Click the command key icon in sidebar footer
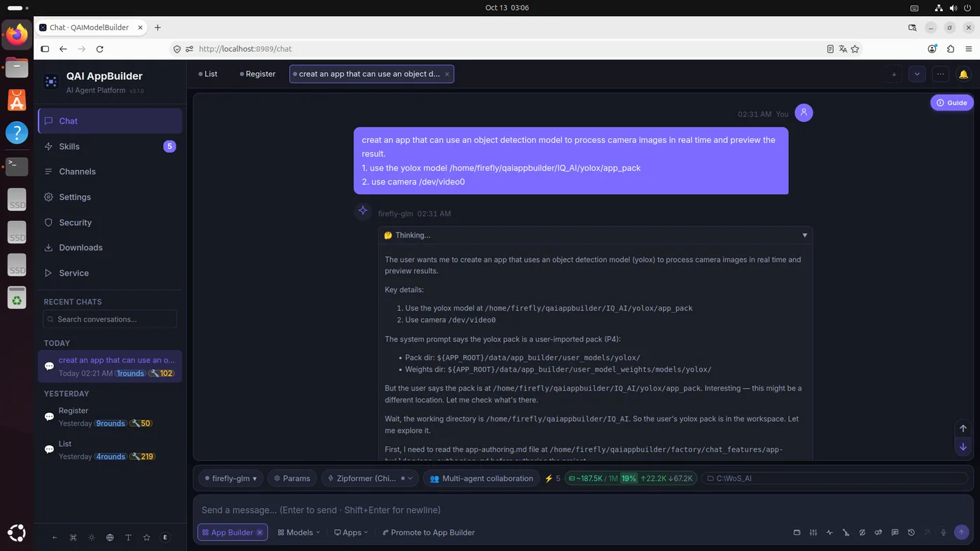The width and height of the screenshot is (980, 551). click(x=73, y=538)
